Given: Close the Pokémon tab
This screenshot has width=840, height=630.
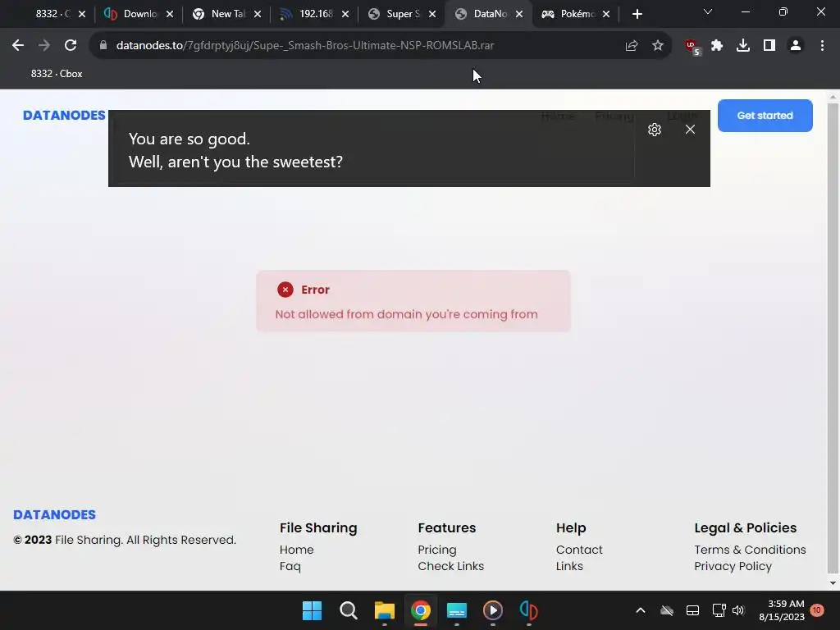Looking at the screenshot, I should coord(606,14).
